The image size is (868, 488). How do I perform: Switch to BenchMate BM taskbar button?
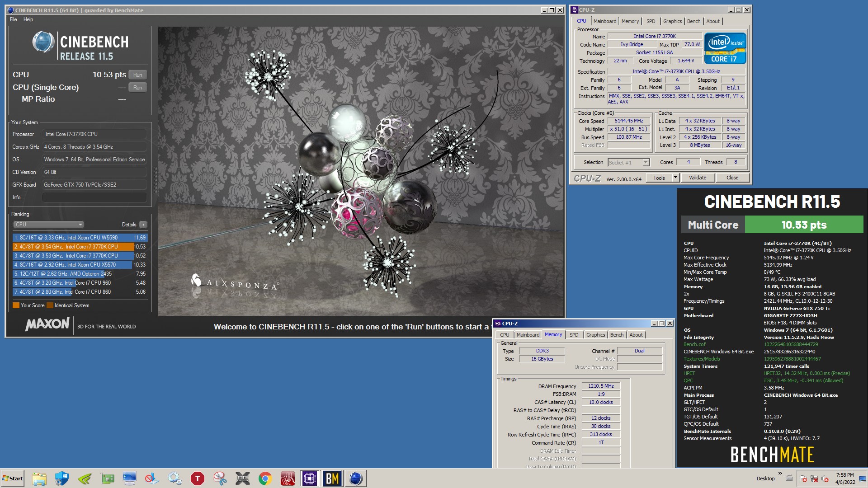332,479
